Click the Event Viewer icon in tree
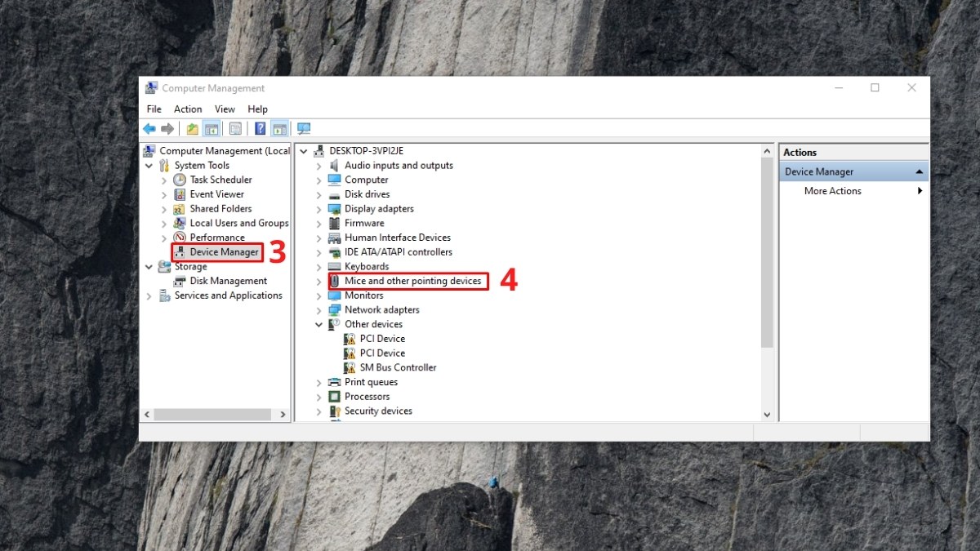Screen dimensions: 980x551 [180, 194]
